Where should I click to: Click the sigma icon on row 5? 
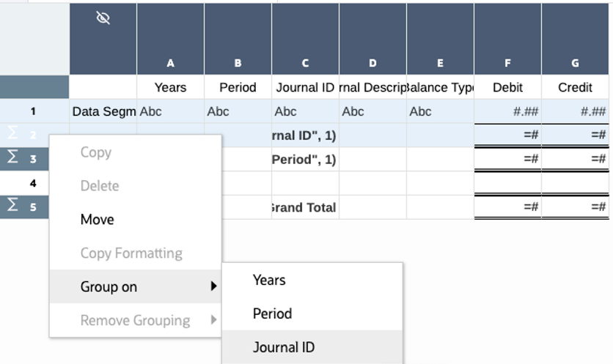click(12, 206)
